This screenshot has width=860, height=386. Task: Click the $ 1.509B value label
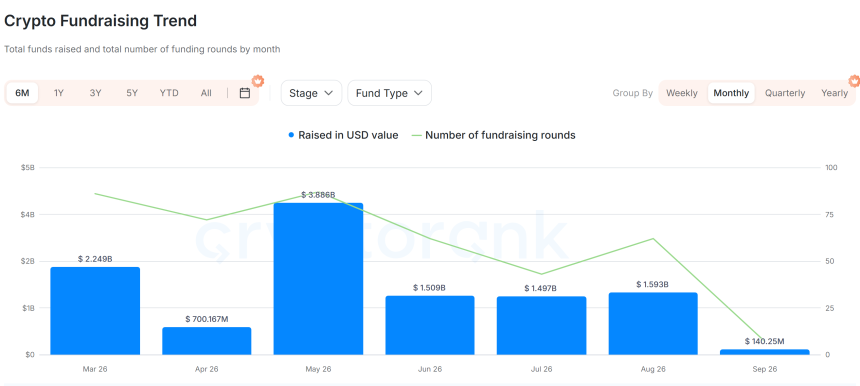[x=430, y=288]
